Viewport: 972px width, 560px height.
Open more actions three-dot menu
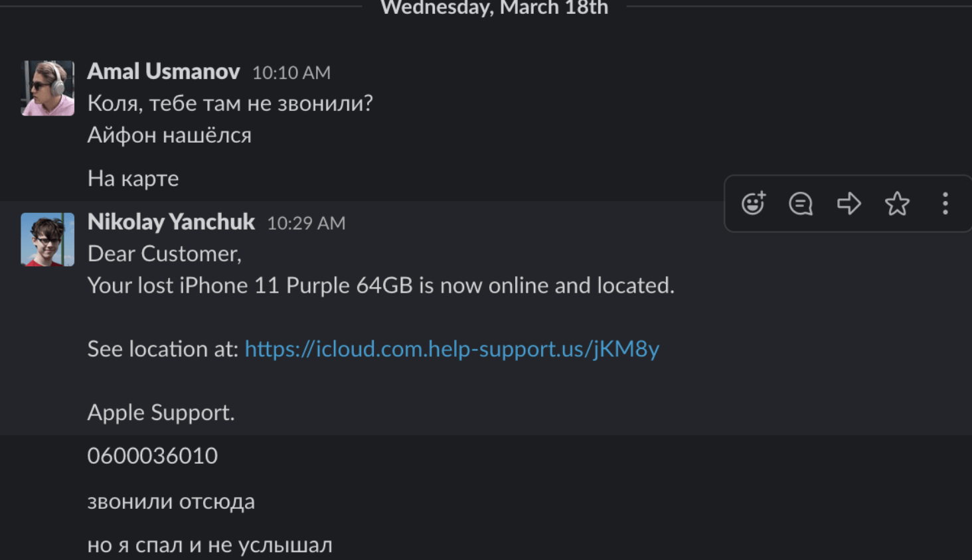945,204
